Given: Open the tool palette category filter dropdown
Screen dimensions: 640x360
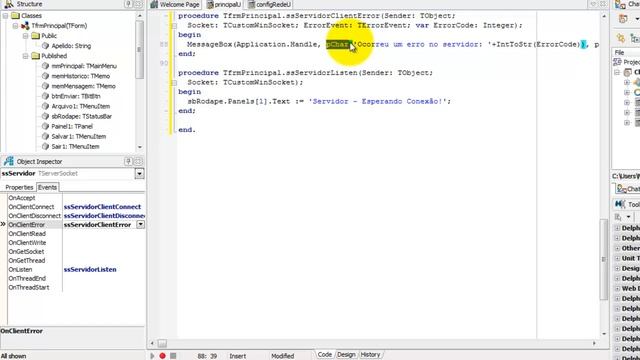Looking at the screenshot, I should pos(629,217).
